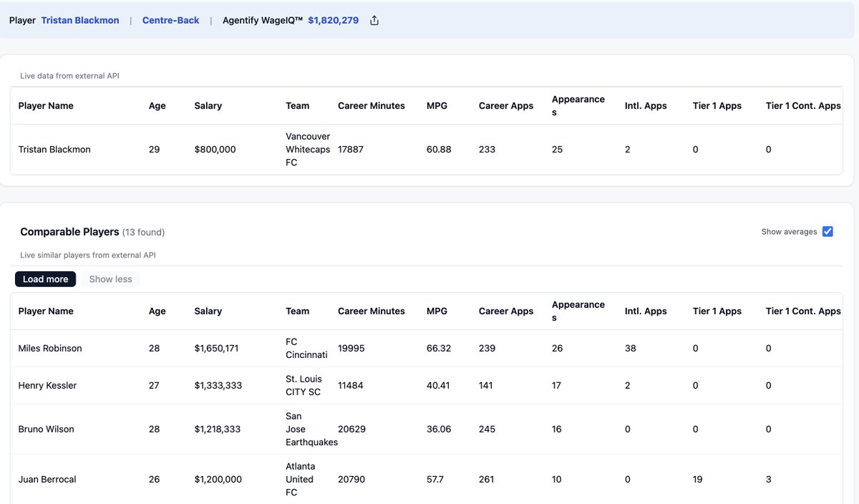Select Henry Kessler row name
The width and height of the screenshot is (859, 504).
click(47, 386)
